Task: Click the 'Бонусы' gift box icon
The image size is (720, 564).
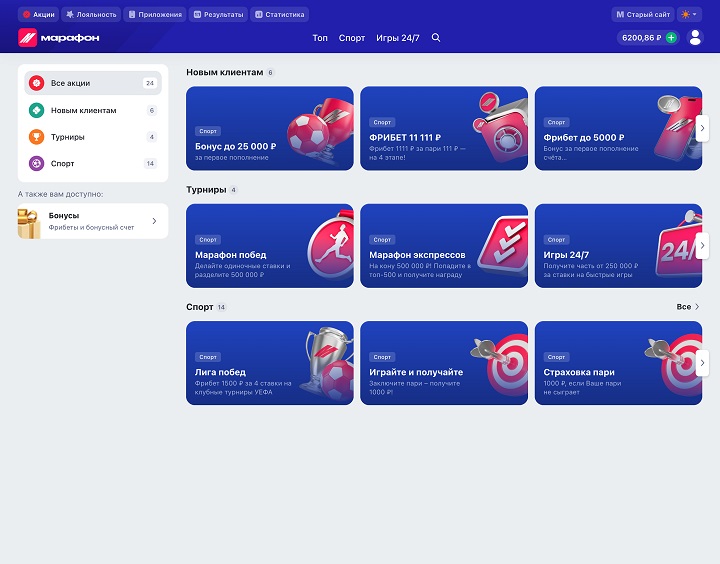Action: (29, 222)
